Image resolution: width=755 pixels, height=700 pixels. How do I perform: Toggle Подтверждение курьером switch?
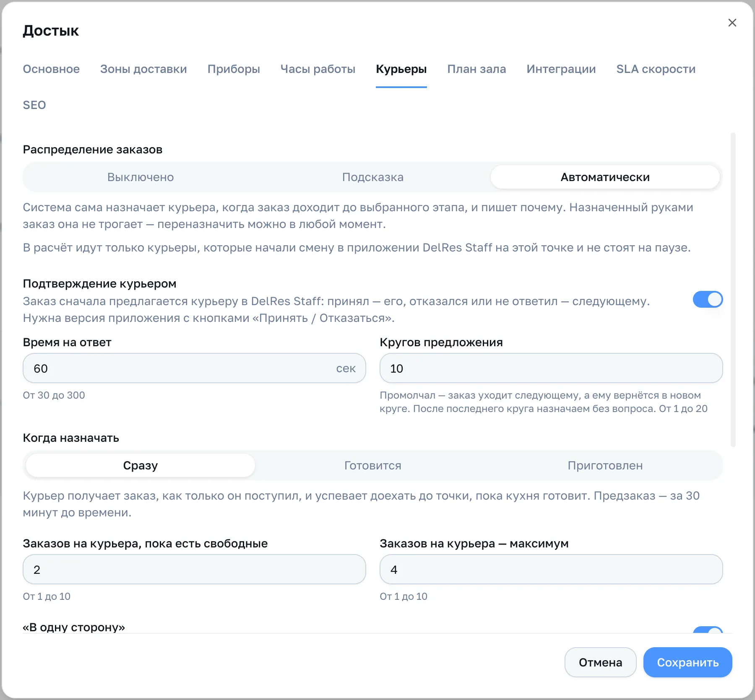(x=708, y=299)
